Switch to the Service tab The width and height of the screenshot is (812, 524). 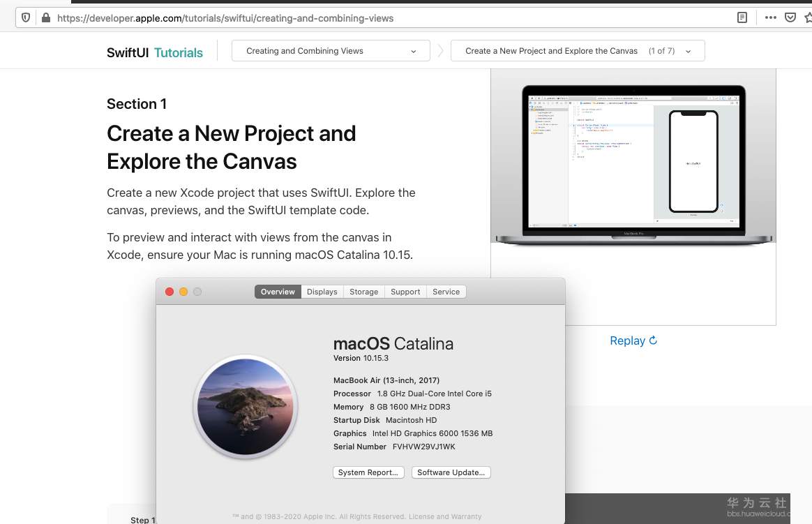(x=446, y=292)
